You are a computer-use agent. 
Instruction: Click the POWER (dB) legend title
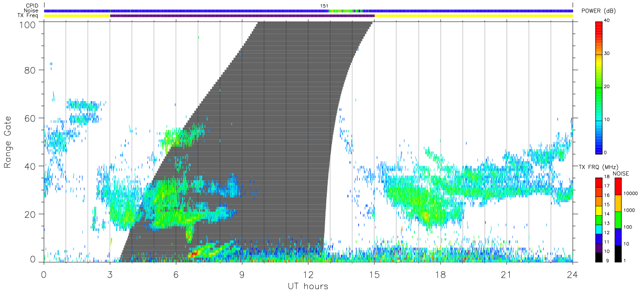pos(599,11)
